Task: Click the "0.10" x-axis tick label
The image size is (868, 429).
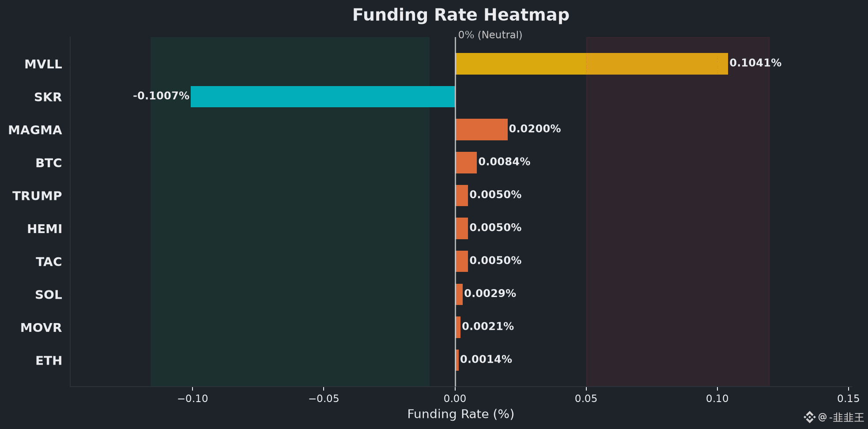Action: click(x=717, y=399)
